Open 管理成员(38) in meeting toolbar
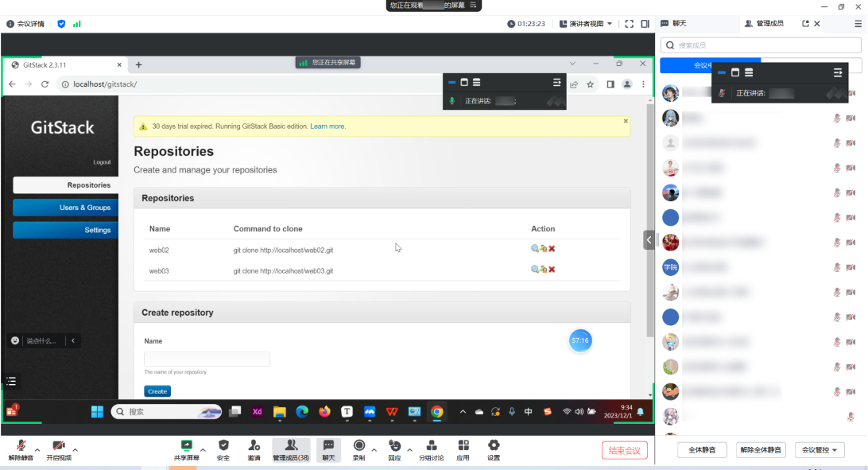This screenshot has height=470, width=868. click(291, 450)
